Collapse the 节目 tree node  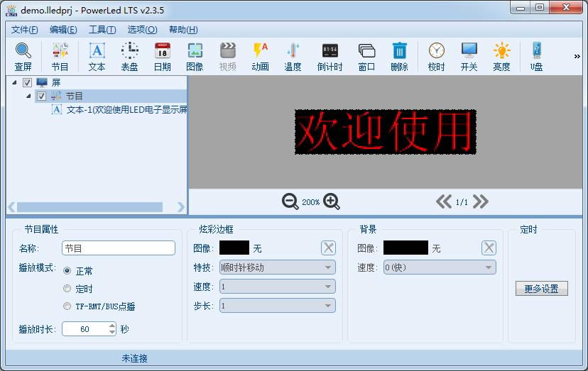(28, 96)
